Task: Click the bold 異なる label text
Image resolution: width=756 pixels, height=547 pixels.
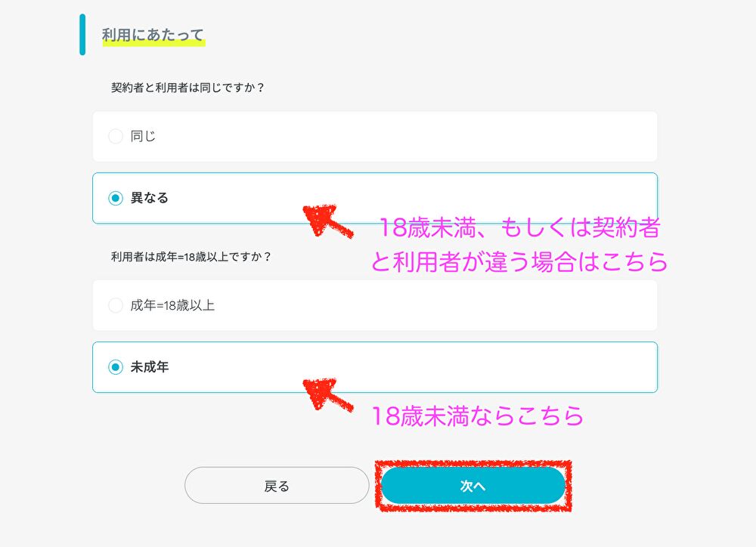Action: point(150,199)
